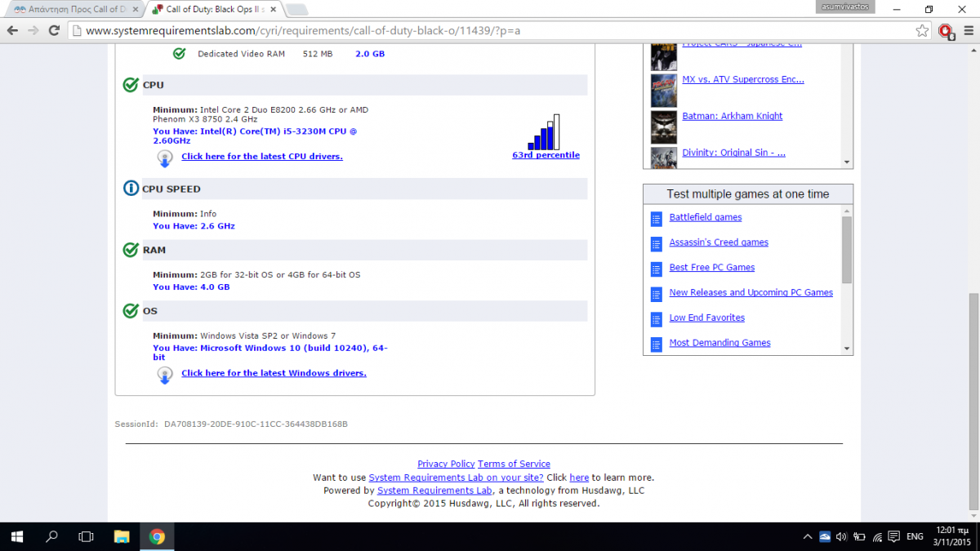Open the Windows Start menu
The image size is (980, 551).
[x=17, y=536]
